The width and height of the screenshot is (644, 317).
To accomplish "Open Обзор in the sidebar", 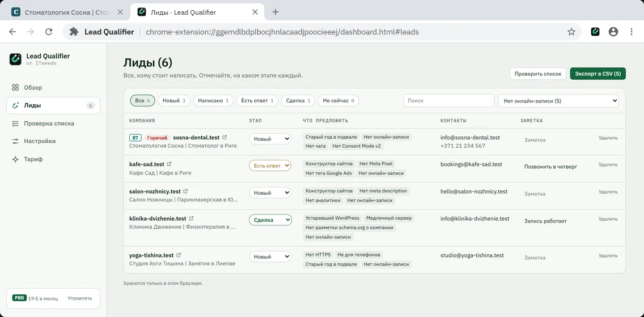I will click(53, 87).
